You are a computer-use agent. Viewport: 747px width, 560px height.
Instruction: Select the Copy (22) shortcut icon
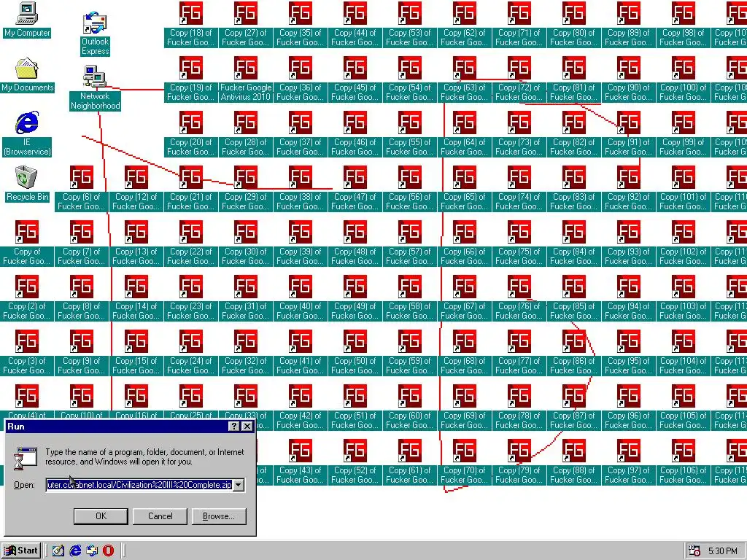(190, 244)
